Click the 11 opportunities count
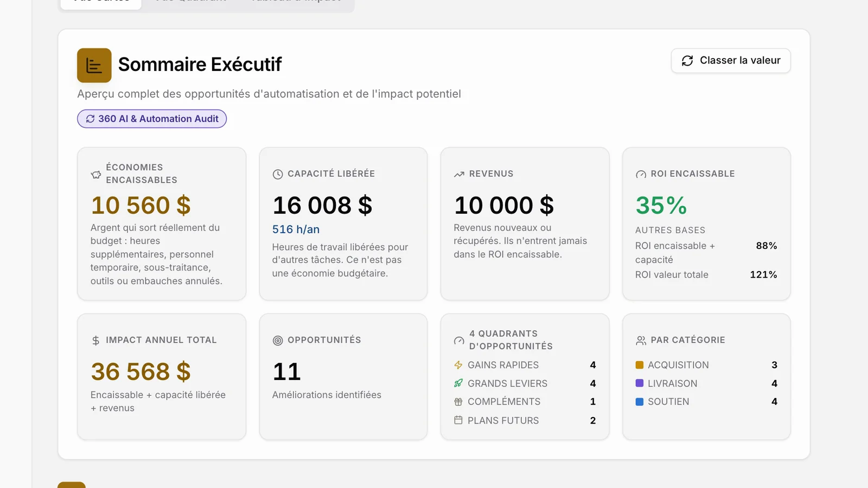868x488 pixels. pyautogui.click(x=286, y=372)
